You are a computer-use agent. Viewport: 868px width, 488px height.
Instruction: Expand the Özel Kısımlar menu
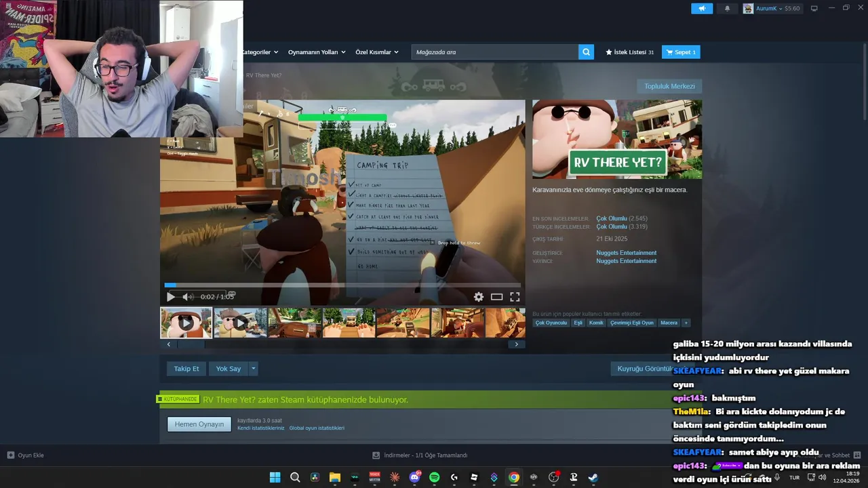(x=377, y=52)
